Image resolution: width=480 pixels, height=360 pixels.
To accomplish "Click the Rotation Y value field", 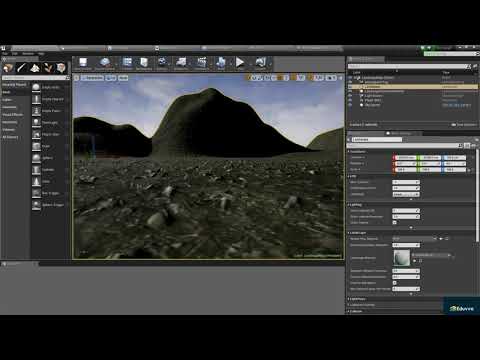I will coord(430,164).
